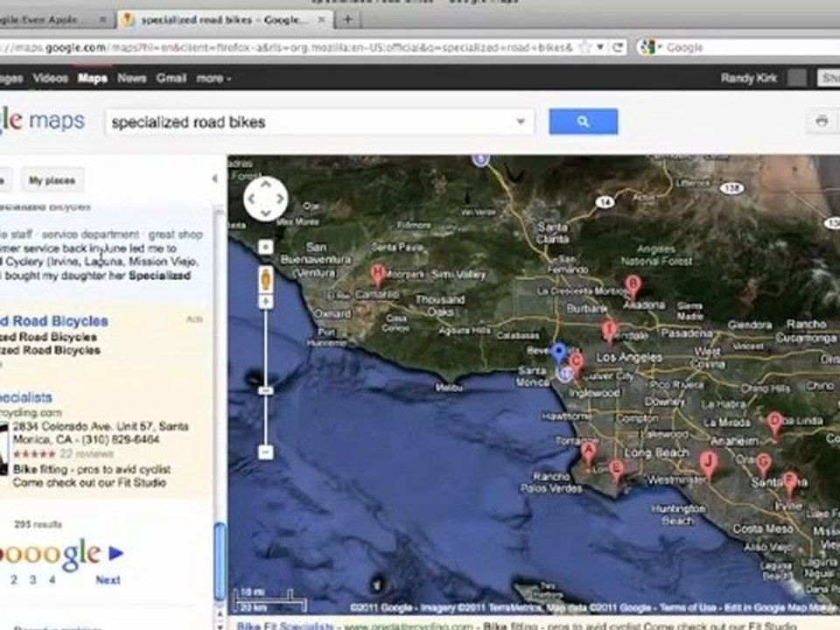Zoom out with minus button
The image size is (840, 630).
point(266,452)
